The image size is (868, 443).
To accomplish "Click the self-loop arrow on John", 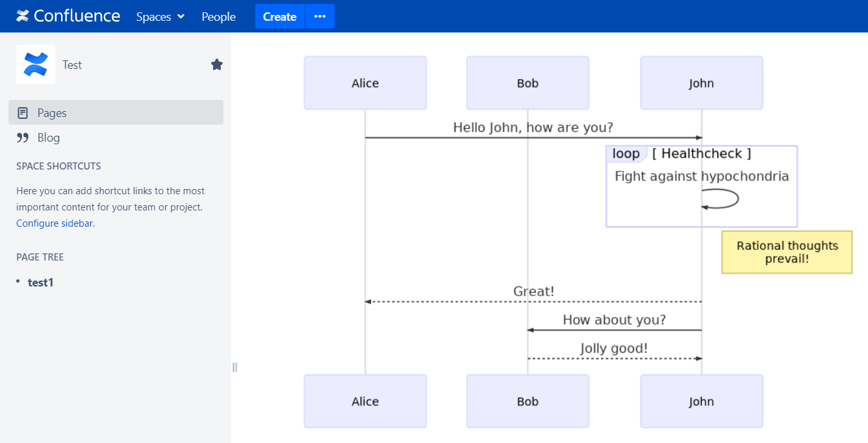I will click(x=720, y=199).
